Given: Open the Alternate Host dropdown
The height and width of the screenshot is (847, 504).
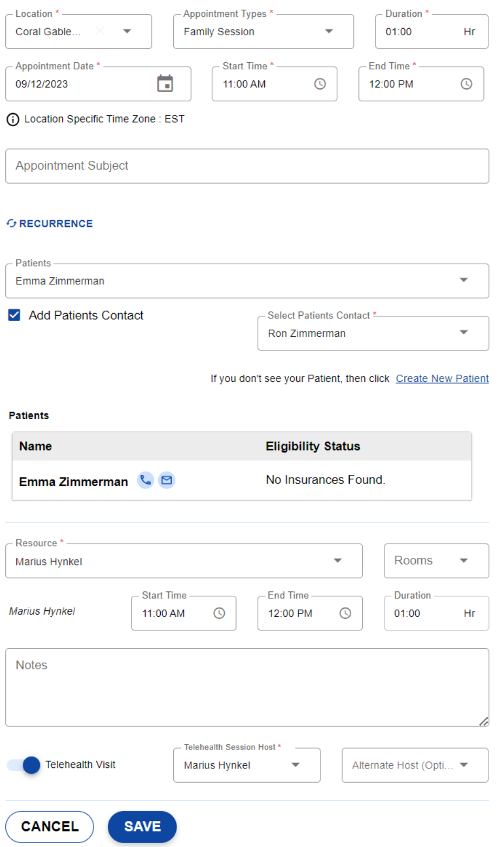Looking at the screenshot, I should [x=463, y=765].
